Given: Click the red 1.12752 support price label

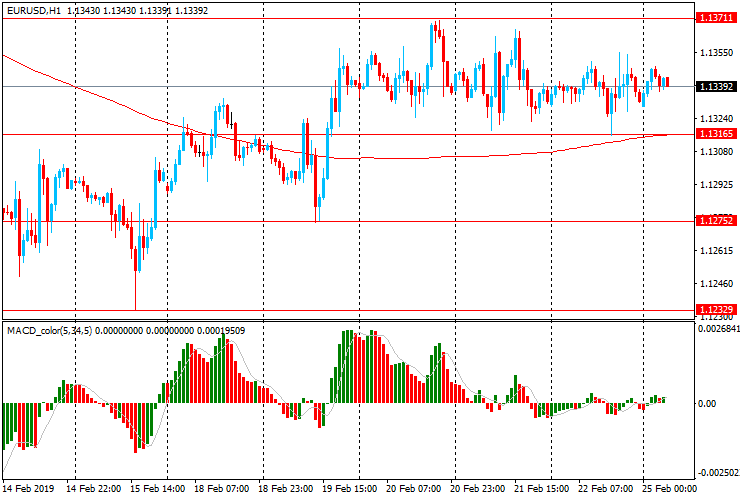Looking at the screenshot, I should (x=716, y=221).
